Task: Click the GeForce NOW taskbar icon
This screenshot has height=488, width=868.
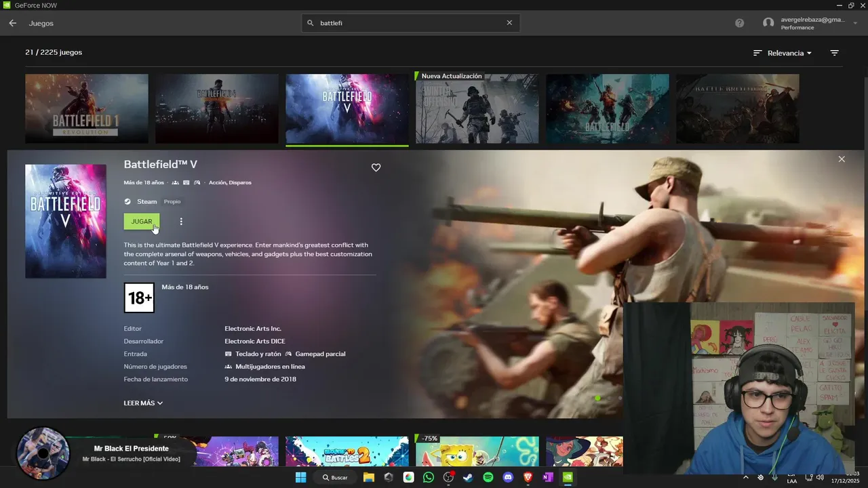Action: pos(568,477)
